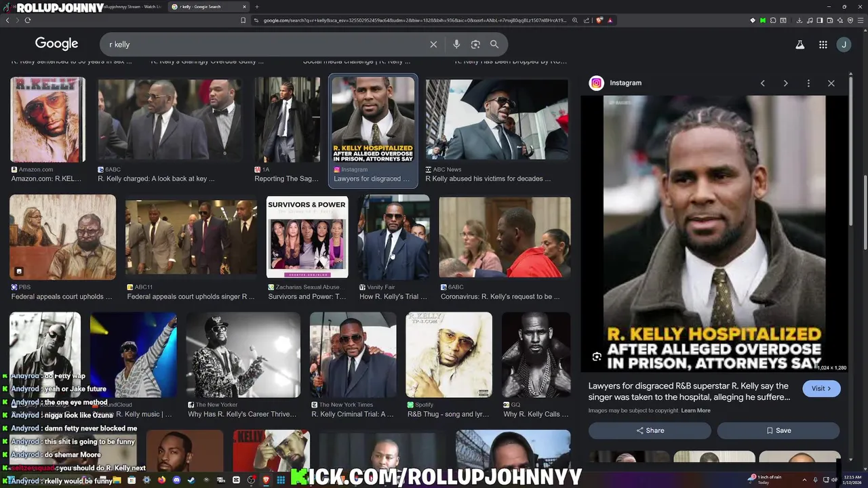
Task: View site information in the address bar
Action: click(256, 20)
